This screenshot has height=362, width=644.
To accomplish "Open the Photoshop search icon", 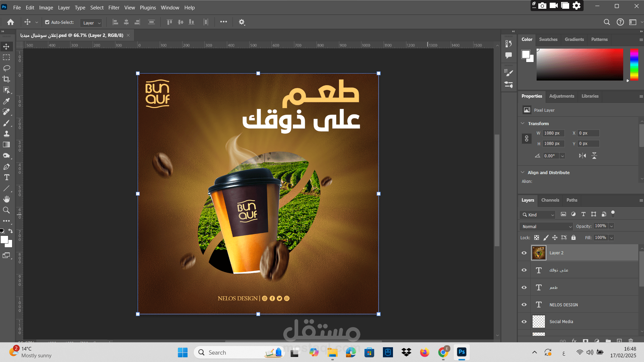I will tap(607, 22).
